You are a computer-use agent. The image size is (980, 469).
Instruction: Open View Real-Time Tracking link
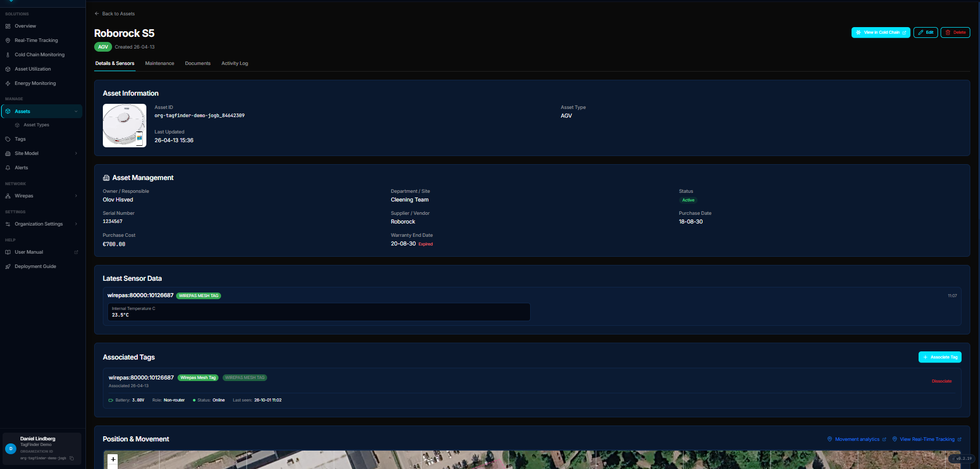tap(926, 439)
